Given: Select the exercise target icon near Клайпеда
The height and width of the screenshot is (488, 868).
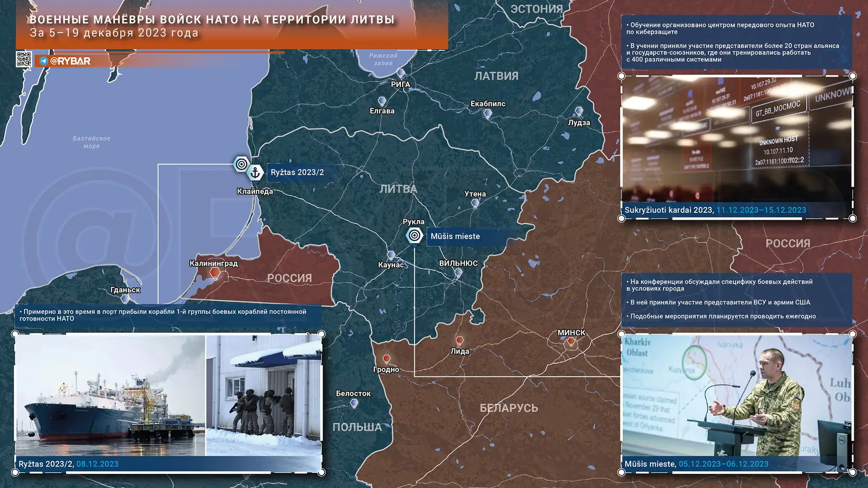Looking at the screenshot, I should [x=241, y=164].
